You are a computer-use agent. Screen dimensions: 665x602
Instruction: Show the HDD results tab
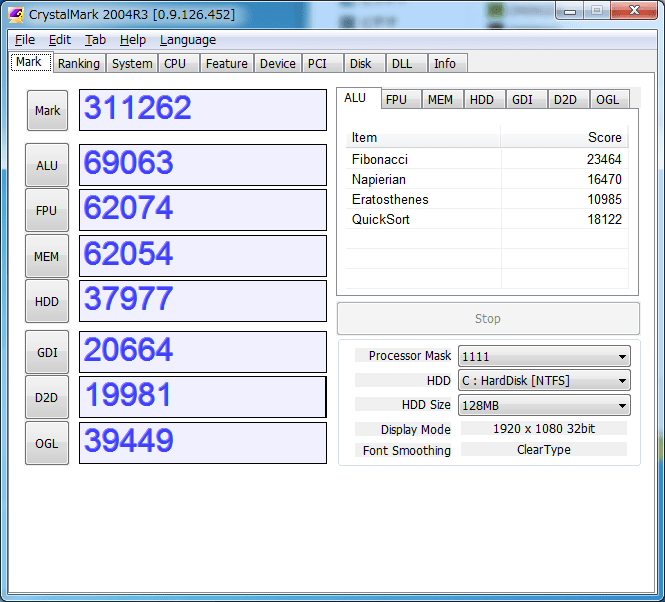coord(484,99)
